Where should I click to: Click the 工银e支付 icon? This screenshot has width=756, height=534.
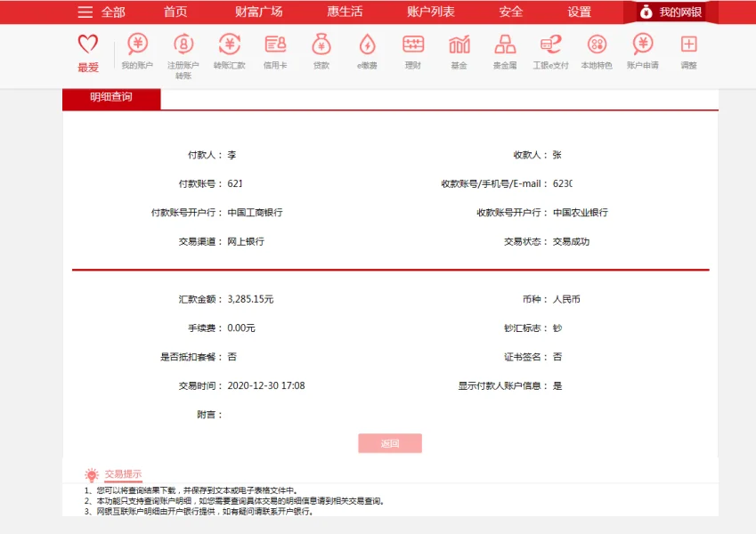pyautogui.click(x=550, y=44)
